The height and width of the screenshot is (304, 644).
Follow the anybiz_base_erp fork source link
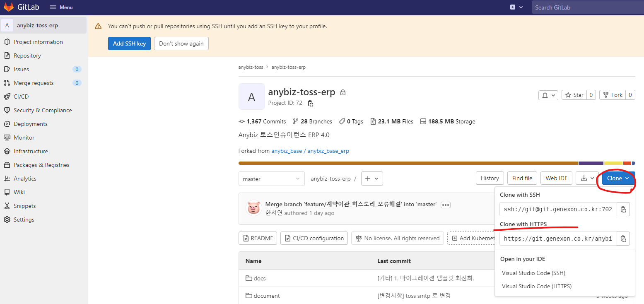[x=328, y=151]
